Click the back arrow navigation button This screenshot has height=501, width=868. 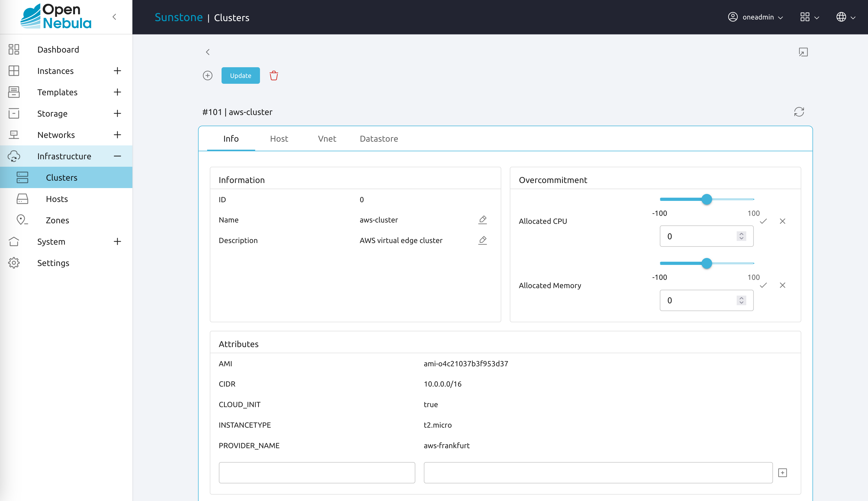pyautogui.click(x=208, y=52)
